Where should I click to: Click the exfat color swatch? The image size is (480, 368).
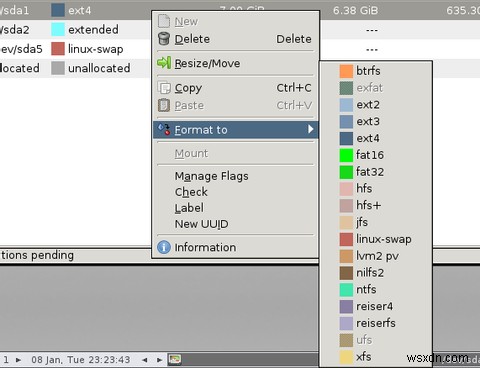tap(346, 88)
